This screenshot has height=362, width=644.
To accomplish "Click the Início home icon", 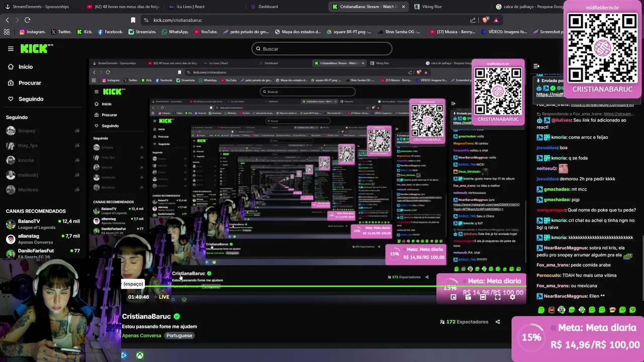I will coord(11,67).
